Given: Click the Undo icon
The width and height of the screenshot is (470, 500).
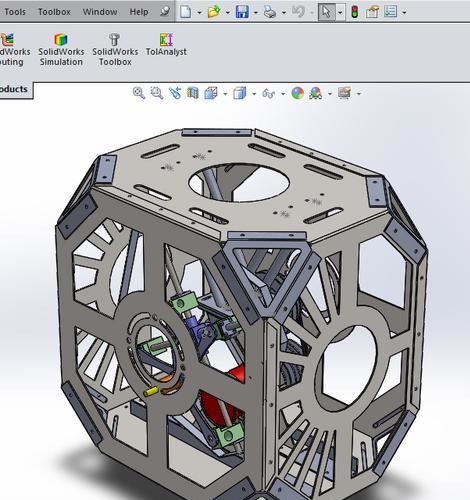Looking at the screenshot, I should click(298, 12).
